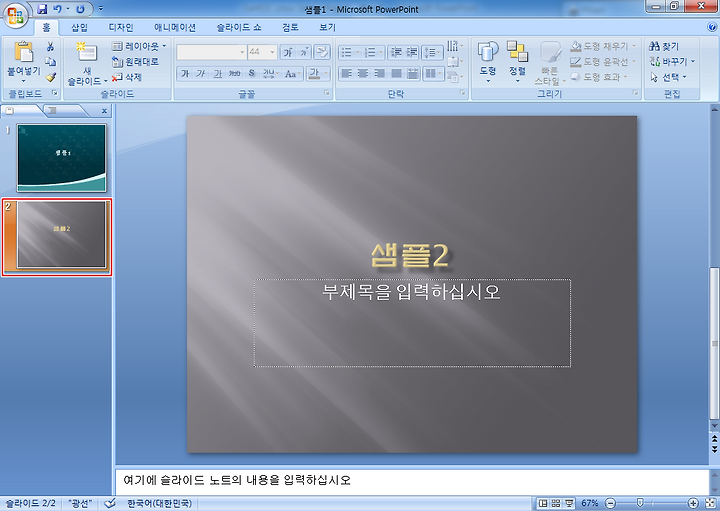Decrease list indent level
The width and height of the screenshot is (720, 511).
395,52
